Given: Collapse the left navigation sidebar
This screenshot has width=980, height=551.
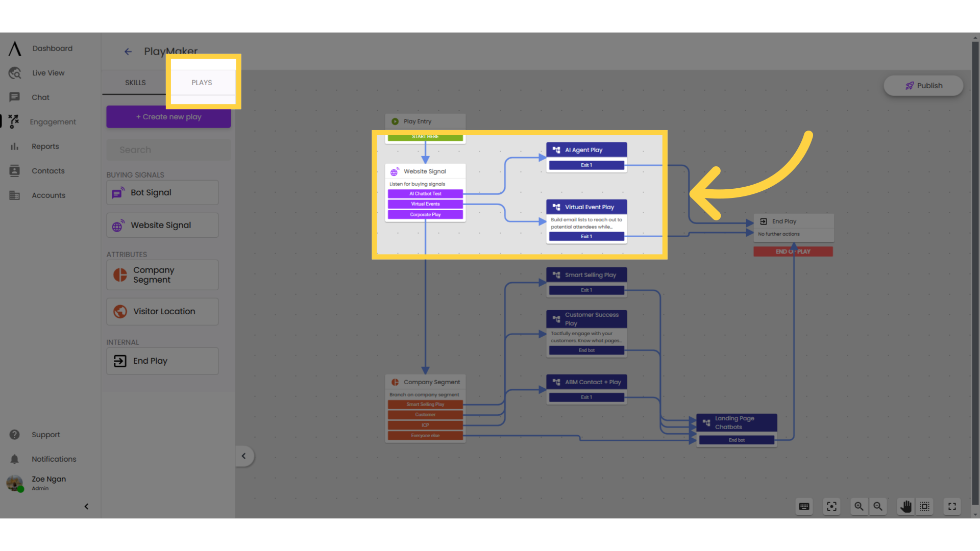Looking at the screenshot, I should coord(86,507).
